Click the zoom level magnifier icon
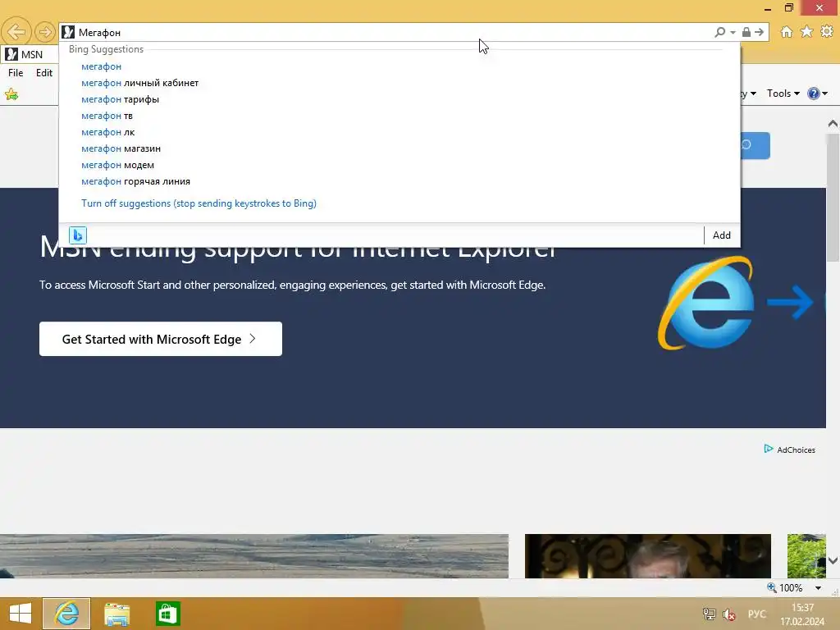The height and width of the screenshot is (630, 840). 771,587
